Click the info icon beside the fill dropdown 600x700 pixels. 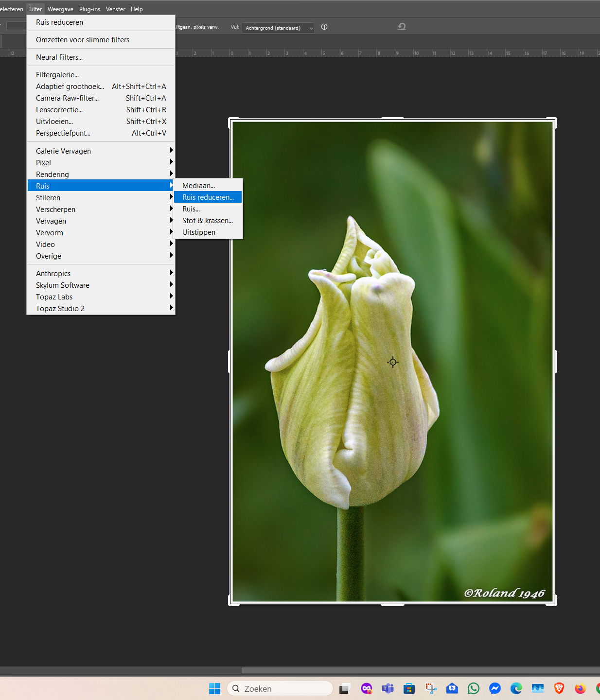[x=324, y=27]
